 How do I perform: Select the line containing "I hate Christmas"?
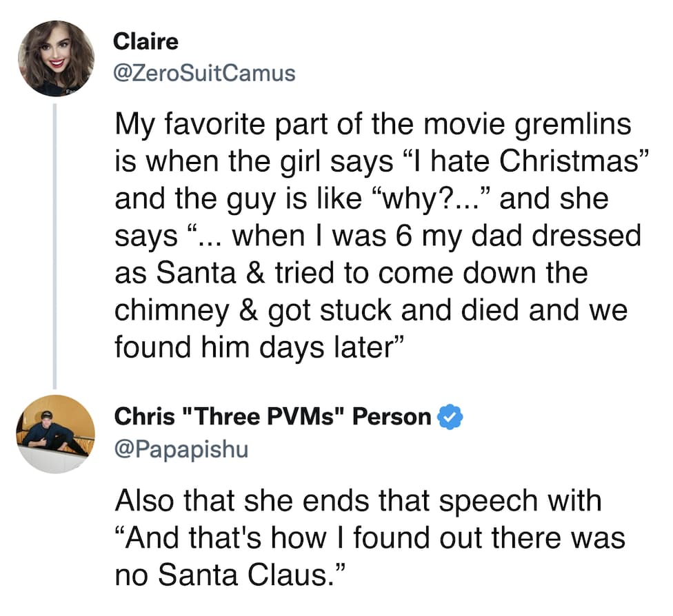click(381, 162)
